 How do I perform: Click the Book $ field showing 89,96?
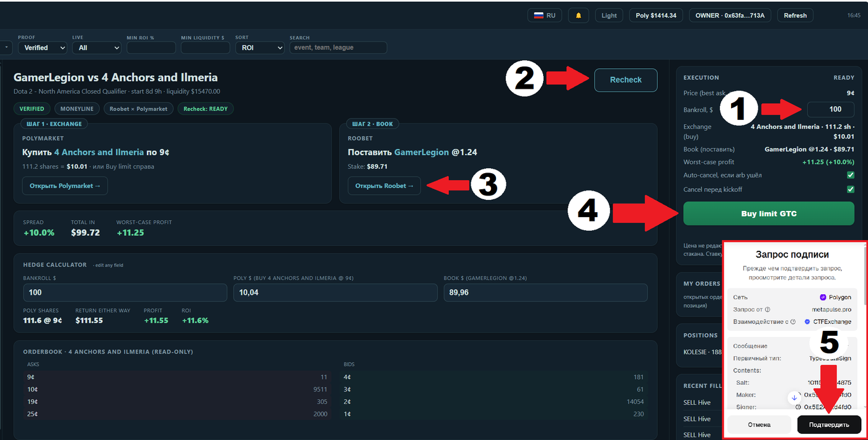[x=546, y=292]
